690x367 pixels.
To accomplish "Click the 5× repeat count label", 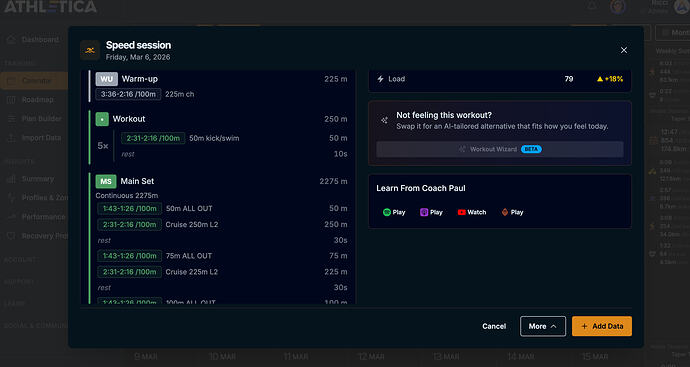I will pyautogui.click(x=103, y=146).
